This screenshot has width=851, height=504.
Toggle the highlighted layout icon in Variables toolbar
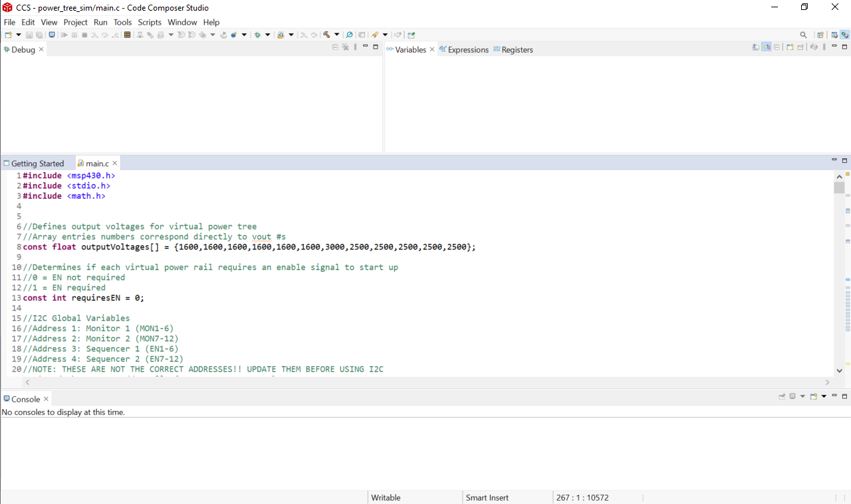(767, 47)
